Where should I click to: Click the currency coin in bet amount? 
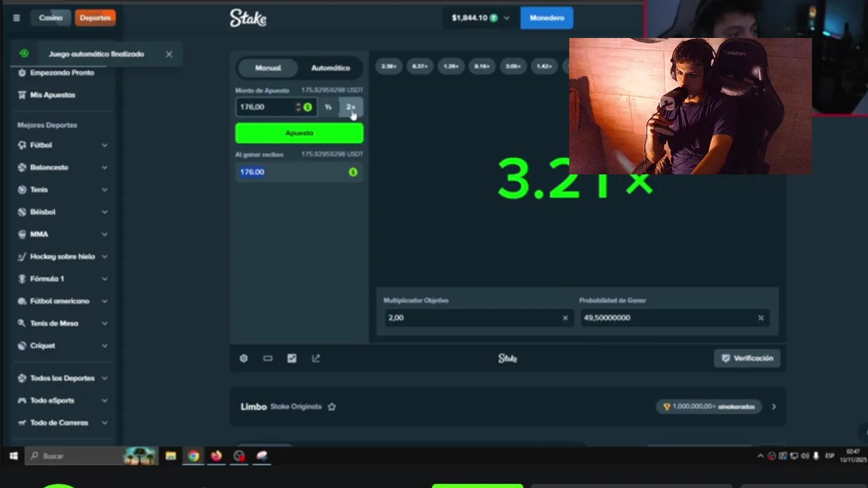pyautogui.click(x=308, y=107)
